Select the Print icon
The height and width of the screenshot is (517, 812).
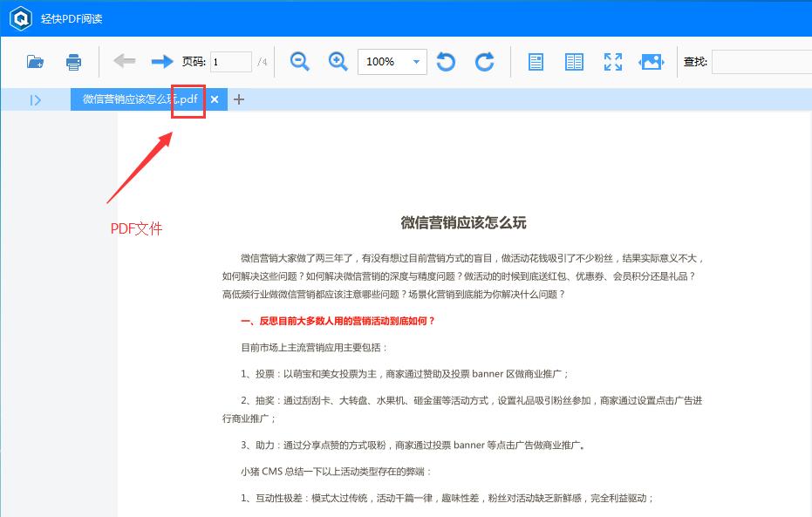click(x=73, y=62)
